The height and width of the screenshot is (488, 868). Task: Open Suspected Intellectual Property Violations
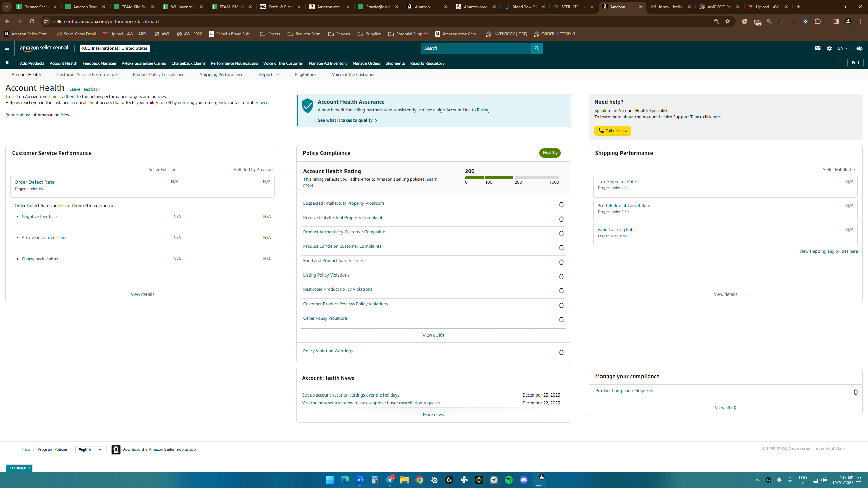coord(344,203)
